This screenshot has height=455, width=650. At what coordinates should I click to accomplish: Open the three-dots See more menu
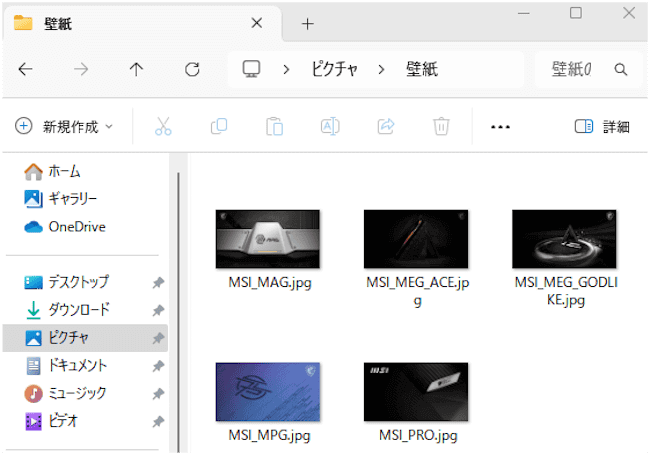click(x=500, y=127)
